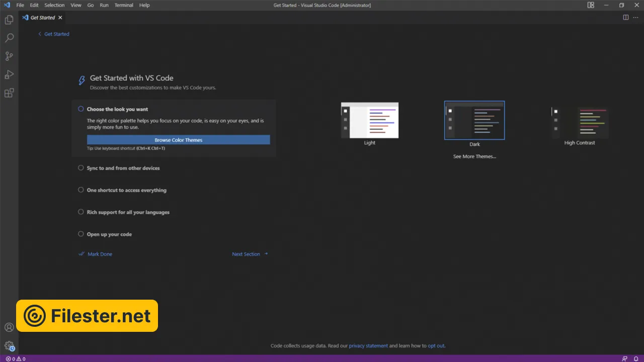Click the Accounts icon
644x362 pixels.
click(9, 327)
